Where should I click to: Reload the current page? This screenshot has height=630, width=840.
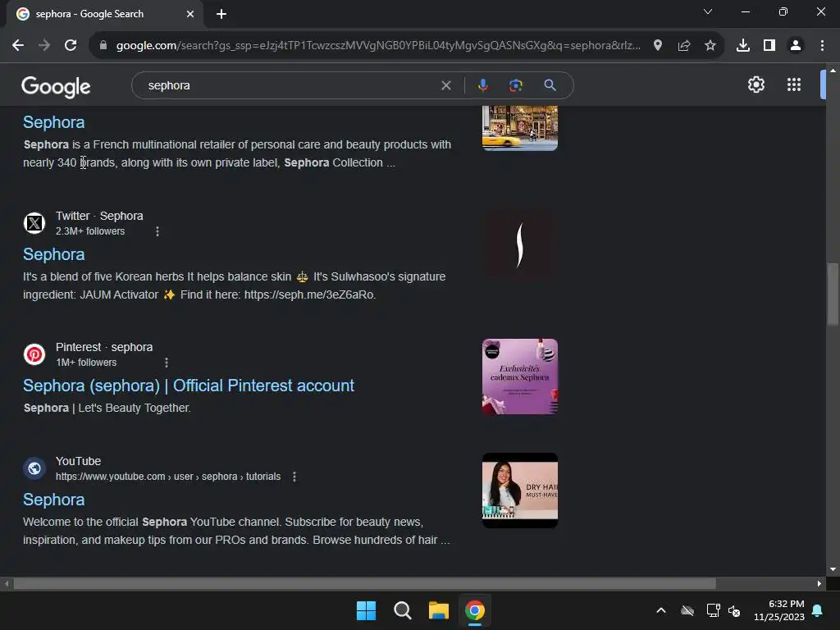(x=71, y=46)
